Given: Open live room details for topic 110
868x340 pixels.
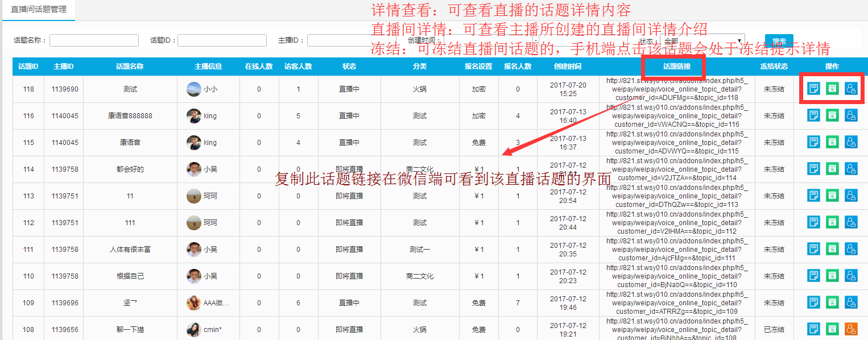Looking at the screenshot, I should tap(832, 276).
